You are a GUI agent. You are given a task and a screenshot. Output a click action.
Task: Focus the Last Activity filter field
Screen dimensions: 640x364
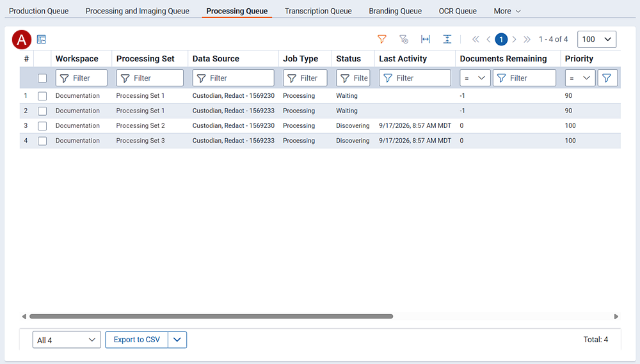[415, 78]
